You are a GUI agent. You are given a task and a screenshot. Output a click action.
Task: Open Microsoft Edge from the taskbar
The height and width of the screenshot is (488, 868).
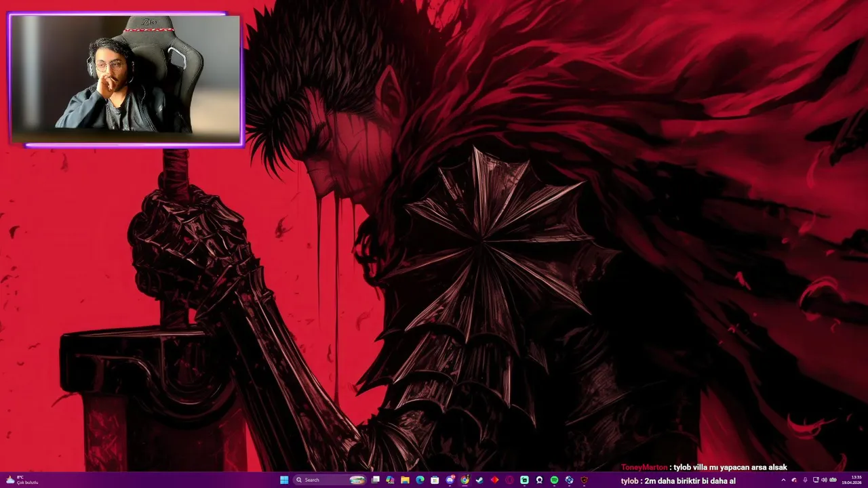point(420,480)
